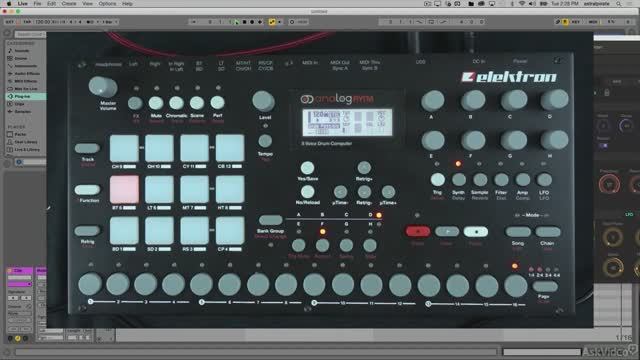Open the Help menu
The height and width of the screenshot is (360, 640).
127,4
